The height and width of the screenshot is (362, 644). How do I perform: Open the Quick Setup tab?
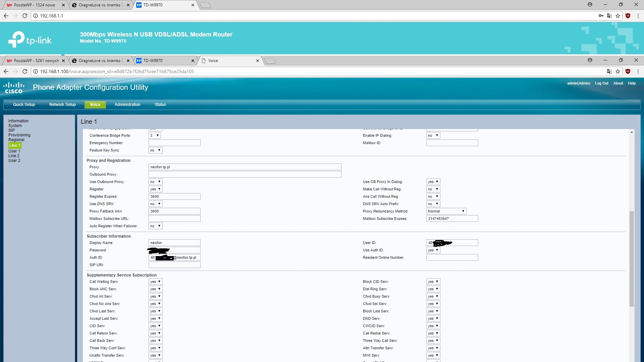24,105
